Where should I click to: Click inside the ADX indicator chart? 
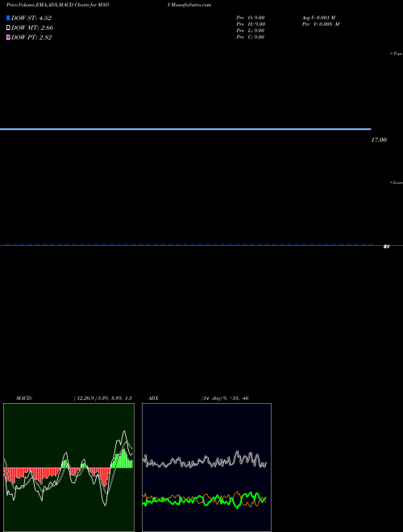pos(206,468)
